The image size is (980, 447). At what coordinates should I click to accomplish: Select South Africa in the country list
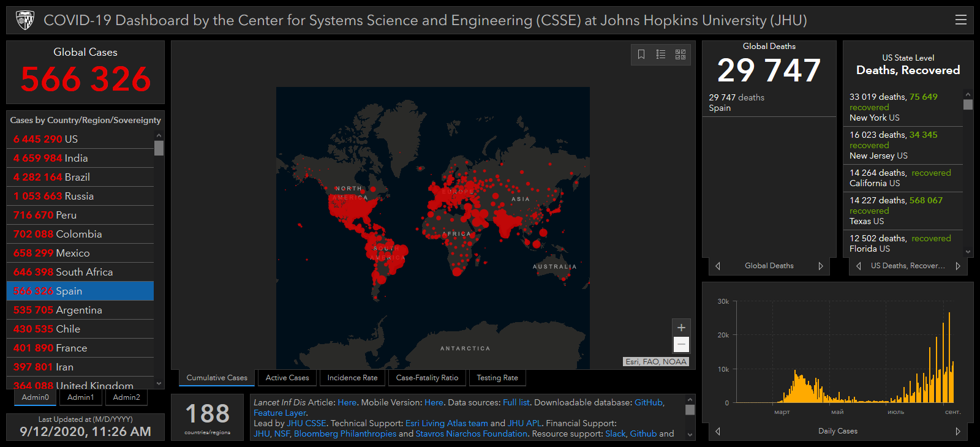(80, 272)
